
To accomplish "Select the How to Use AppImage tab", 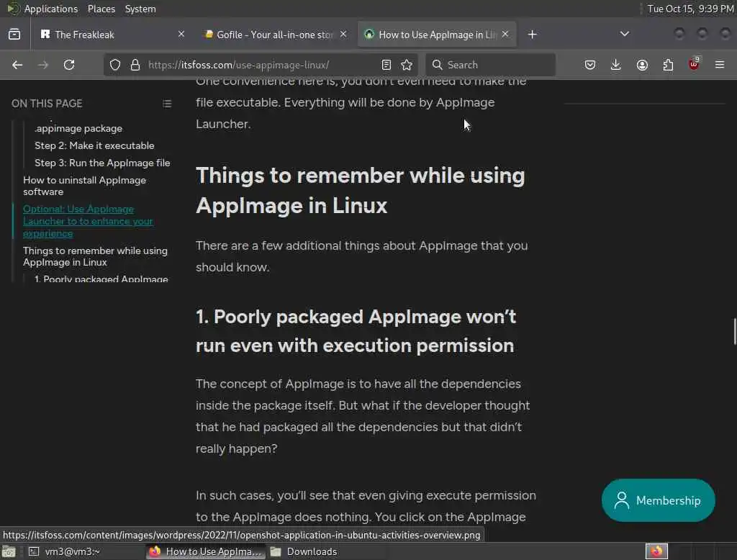I will (437, 35).
